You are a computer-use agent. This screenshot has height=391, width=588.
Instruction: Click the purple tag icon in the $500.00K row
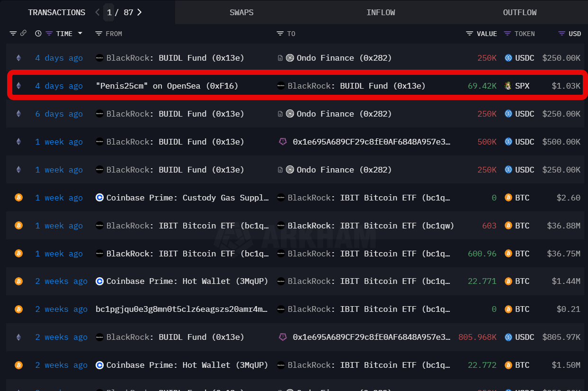click(283, 142)
